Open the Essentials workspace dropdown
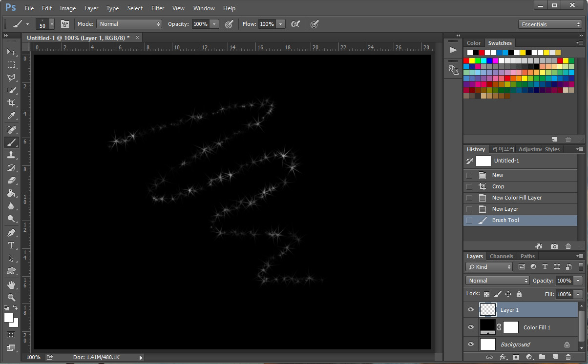588x364 pixels. pos(549,24)
